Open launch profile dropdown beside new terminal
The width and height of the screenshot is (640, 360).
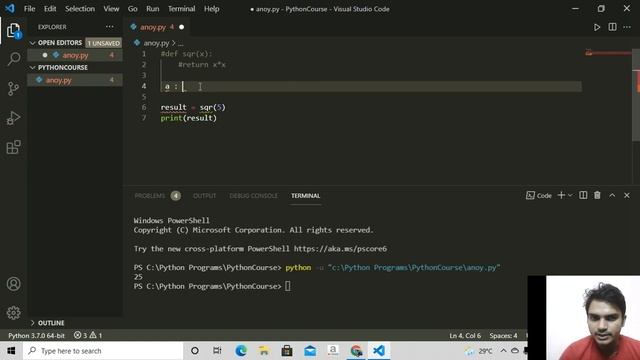[x=570, y=196]
